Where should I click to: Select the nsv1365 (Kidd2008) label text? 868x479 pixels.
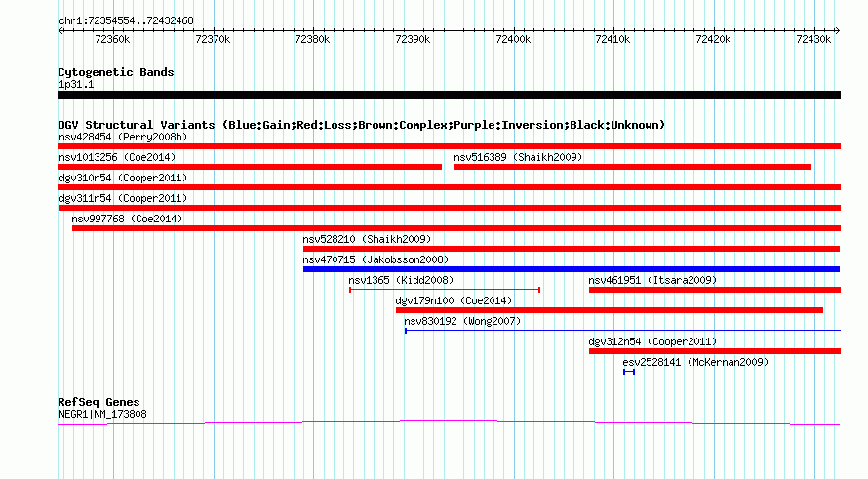click(x=401, y=280)
